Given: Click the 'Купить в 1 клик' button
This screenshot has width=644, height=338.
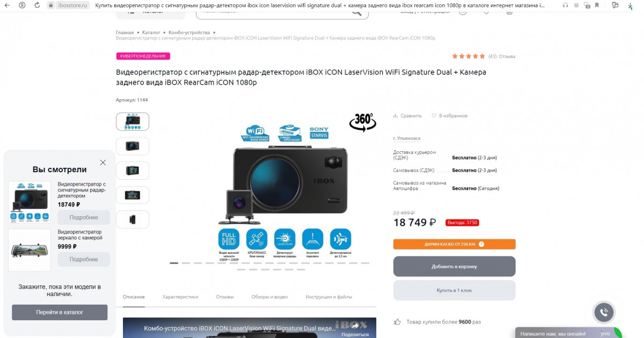Looking at the screenshot, I should click(454, 290).
